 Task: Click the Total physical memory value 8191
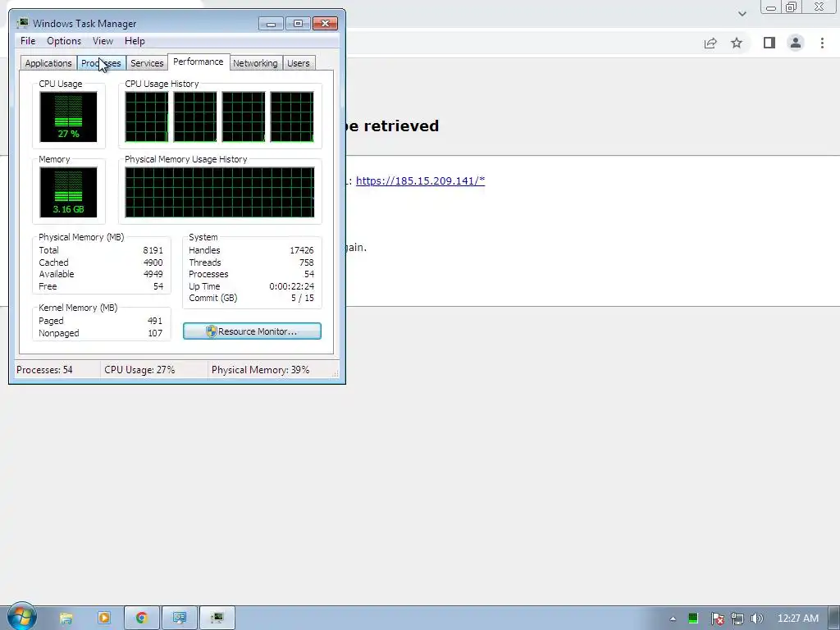pos(153,250)
